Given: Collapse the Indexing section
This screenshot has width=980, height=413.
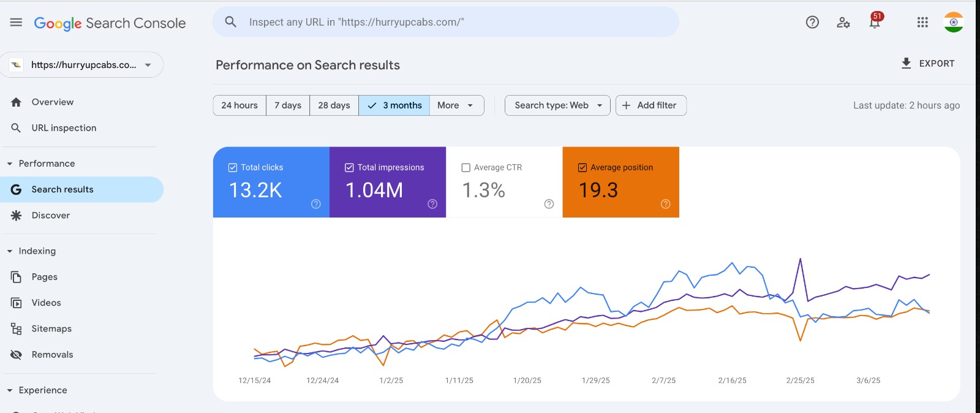Looking at the screenshot, I should coord(10,251).
